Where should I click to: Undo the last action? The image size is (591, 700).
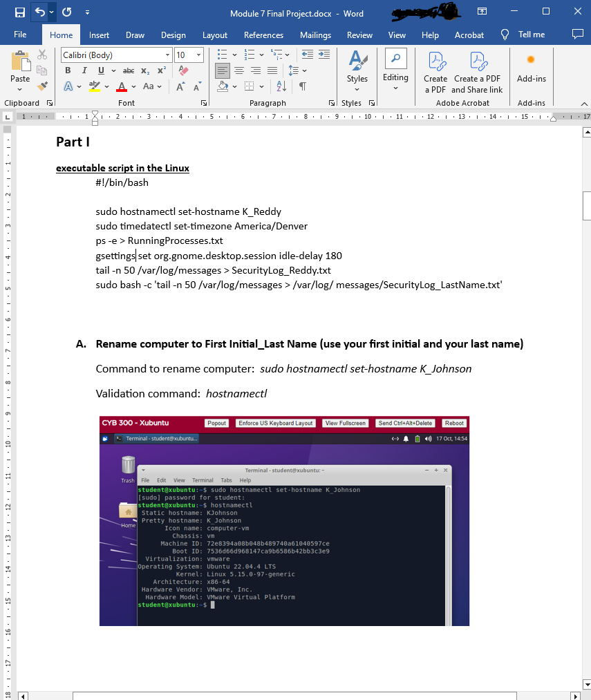pyautogui.click(x=40, y=12)
